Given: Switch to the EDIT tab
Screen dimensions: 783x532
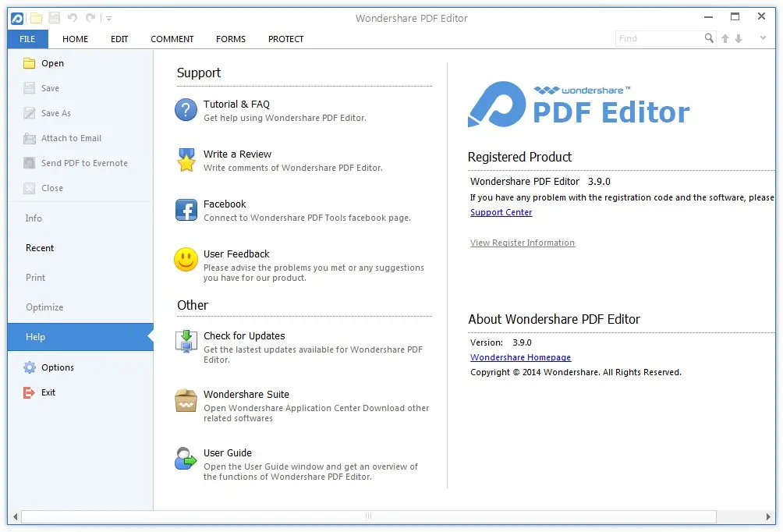Looking at the screenshot, I should [119, 39].
